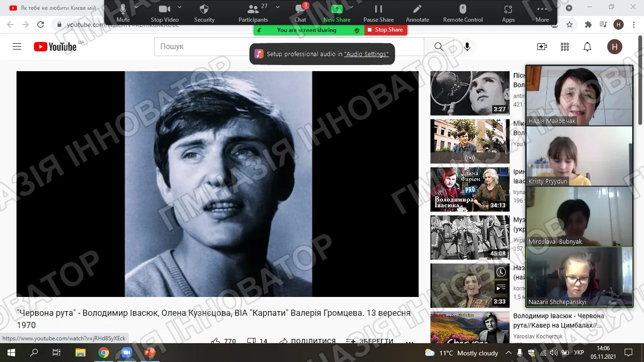Open the Audio Settings link

tap(366, 54)
